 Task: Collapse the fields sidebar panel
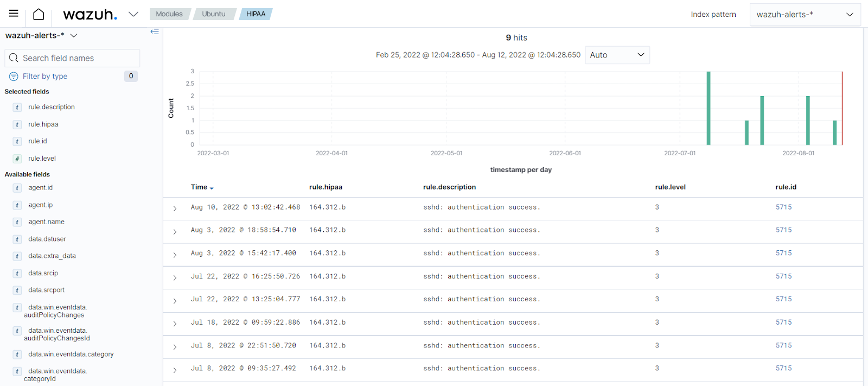155,31
